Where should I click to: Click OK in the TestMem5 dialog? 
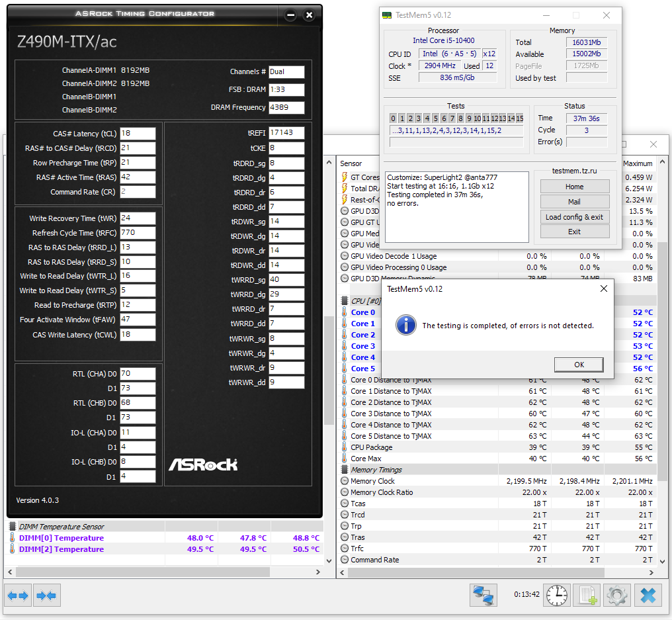coord(579,365)
